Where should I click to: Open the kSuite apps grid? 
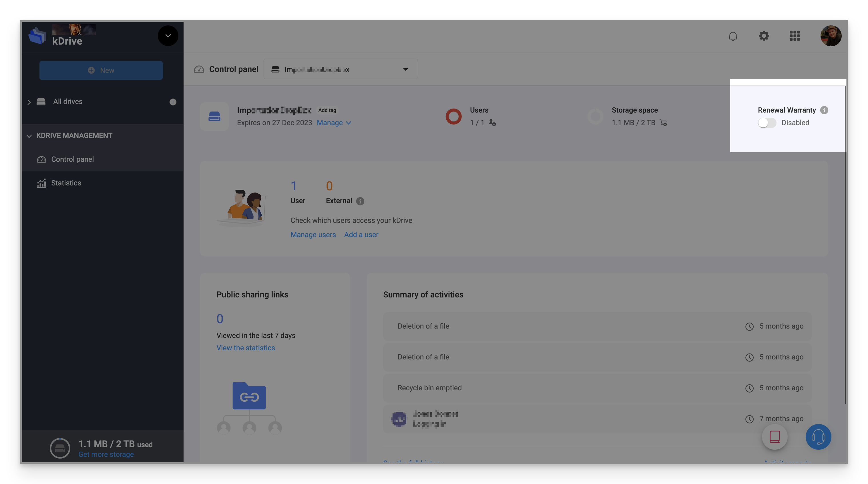[795, 36]
